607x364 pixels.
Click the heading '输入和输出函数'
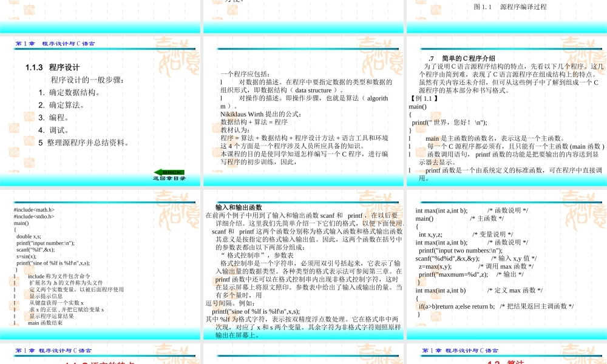239,207
